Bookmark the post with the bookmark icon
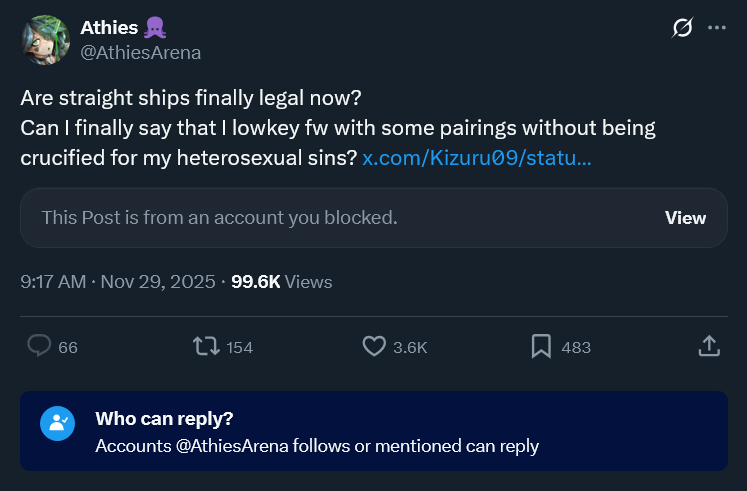 pos(541,346)
